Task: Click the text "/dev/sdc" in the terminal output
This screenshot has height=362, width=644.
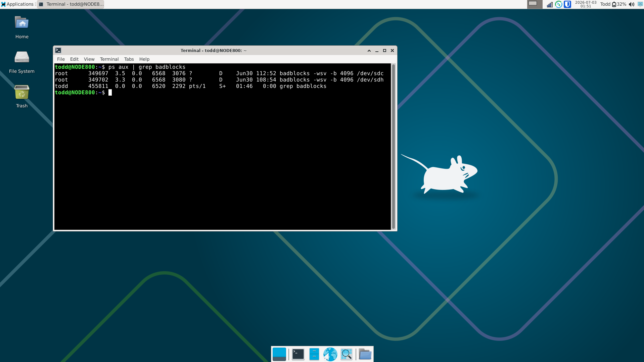Action: coord(370,73)
